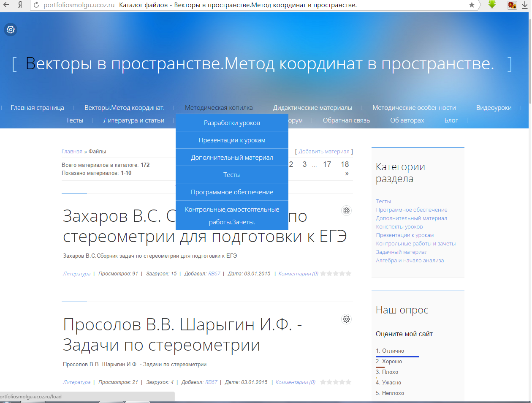532x403 pixels.
Task: Open the Обратная связь page
Action: (346, 120)
